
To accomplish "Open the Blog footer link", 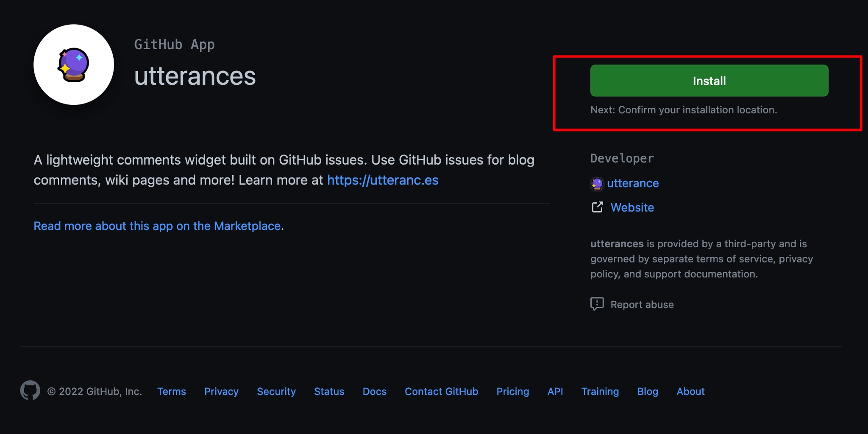I will coord(648,391).
